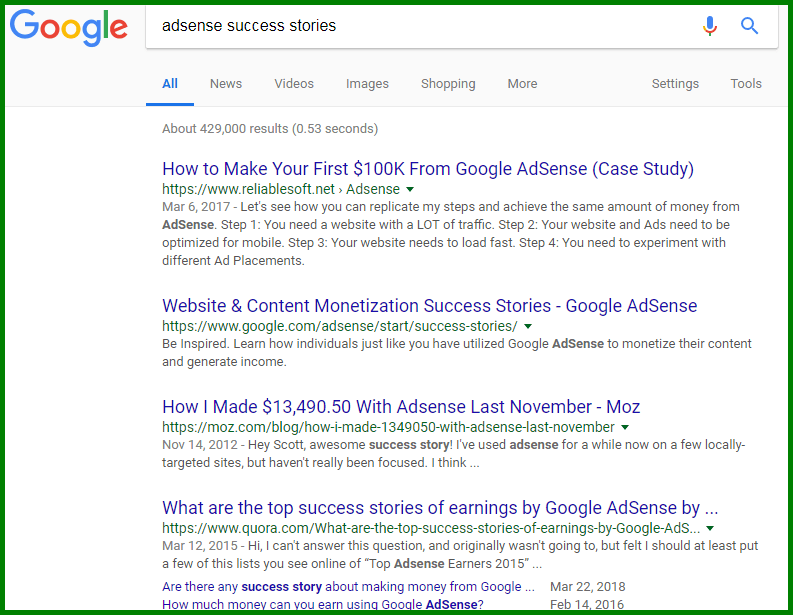Expand dropdown arrow beside moz.com URL
Image resolution: width=793 pixels, height=616 pixels.
[x=625, y=427]
